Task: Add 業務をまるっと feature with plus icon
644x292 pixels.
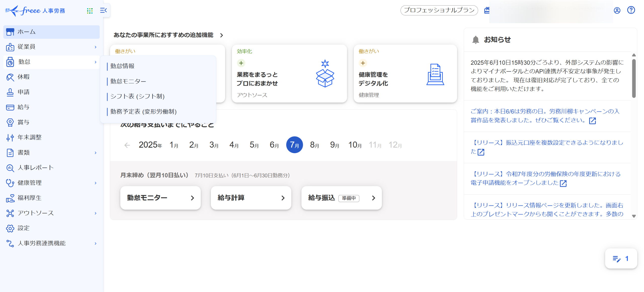Action: pyautogui.click(x=241, y=63)
